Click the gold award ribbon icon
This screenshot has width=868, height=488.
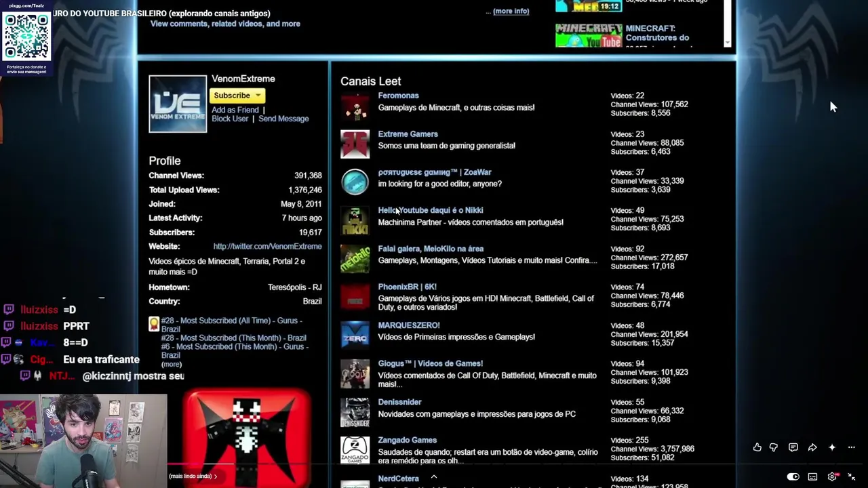[154, 324]
